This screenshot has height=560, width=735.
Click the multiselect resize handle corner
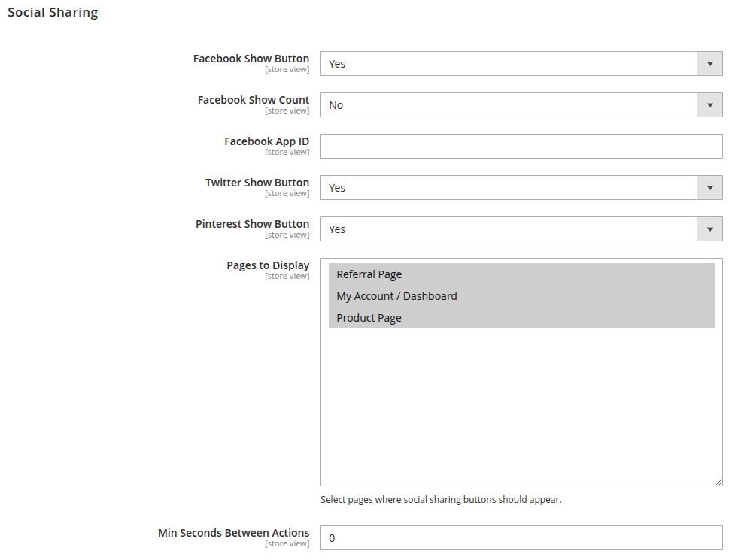[718, 482]
